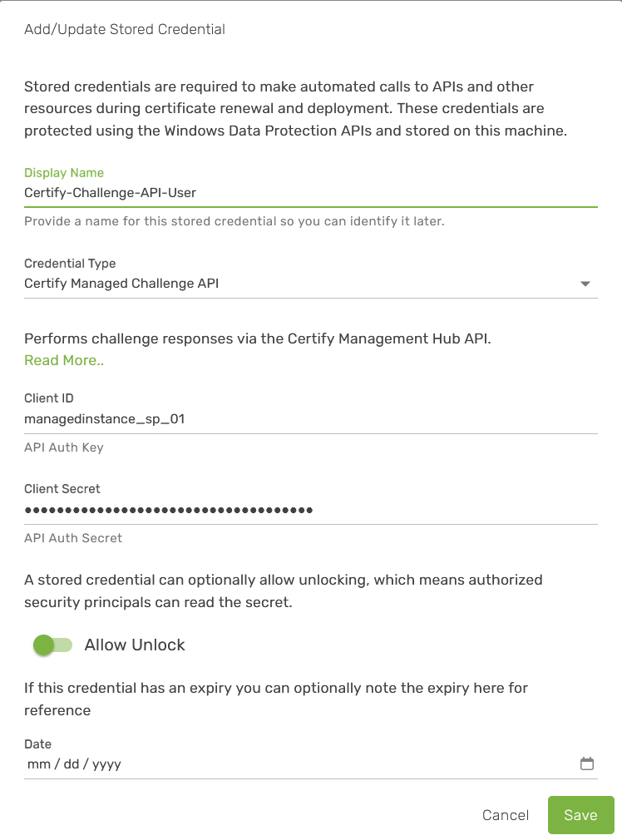The width and height of the screenshot is (622, 840).
Task: Focus the Display Name text field
Action: tap(308, 192)
